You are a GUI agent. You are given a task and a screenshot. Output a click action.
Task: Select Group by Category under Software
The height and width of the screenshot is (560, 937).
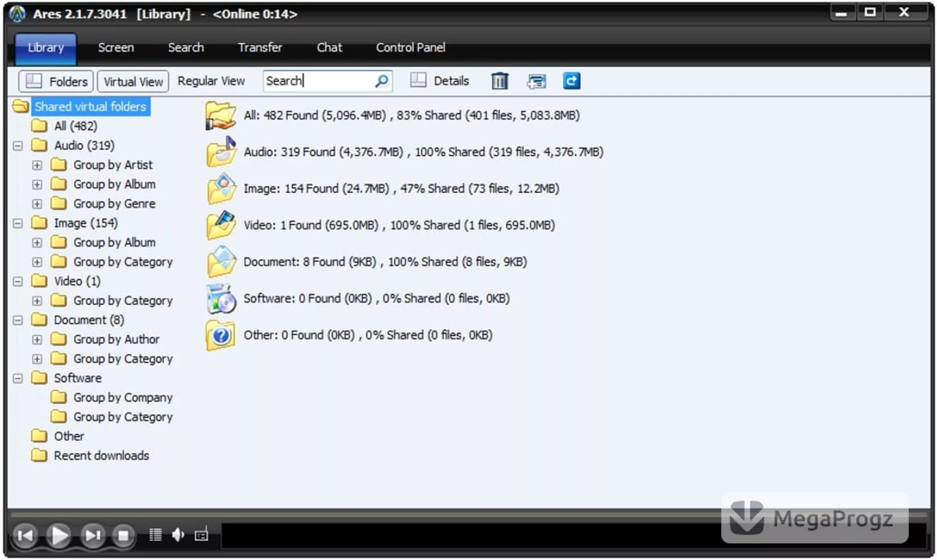[x=123, y=417]
